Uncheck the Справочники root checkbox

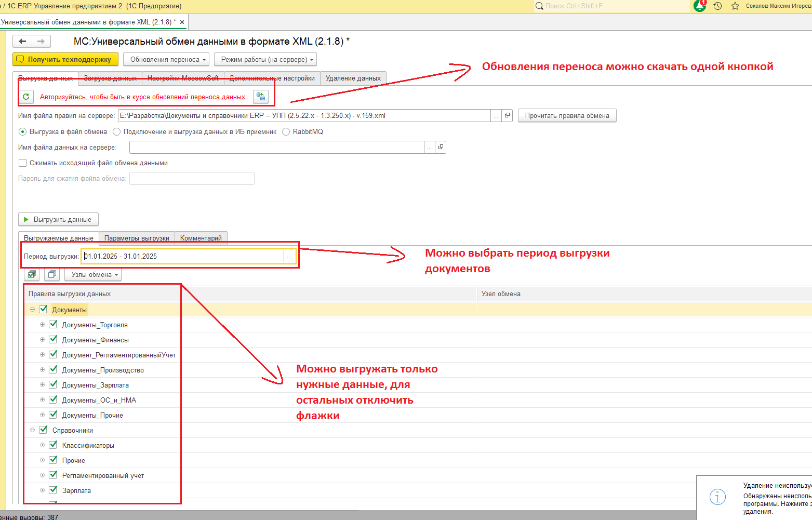click(44, 430)
